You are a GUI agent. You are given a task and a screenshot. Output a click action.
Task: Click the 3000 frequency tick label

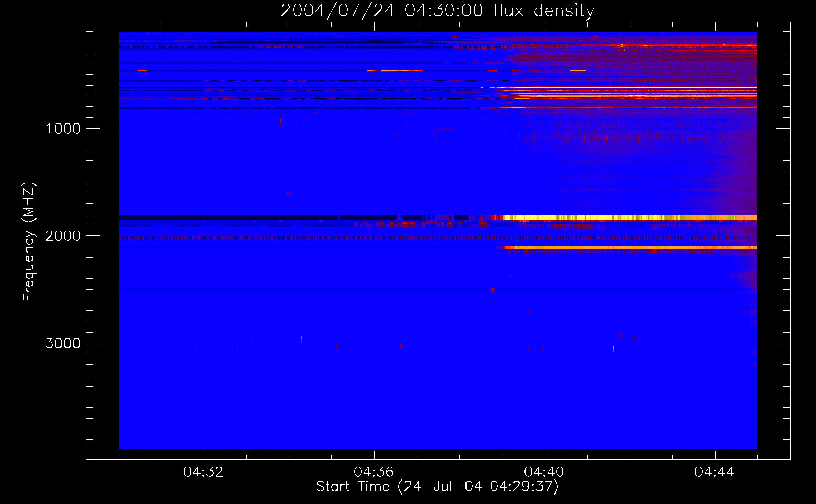click(x=63, y=343)
